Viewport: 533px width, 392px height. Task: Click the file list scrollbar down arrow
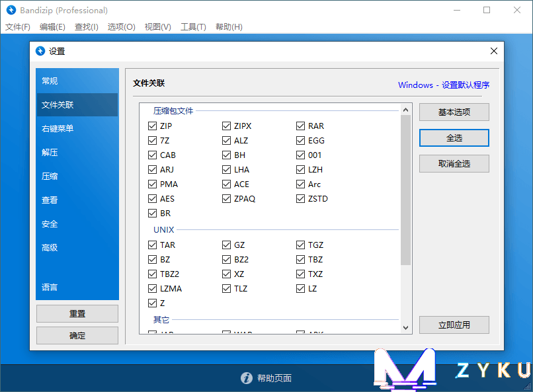point(405,328)
